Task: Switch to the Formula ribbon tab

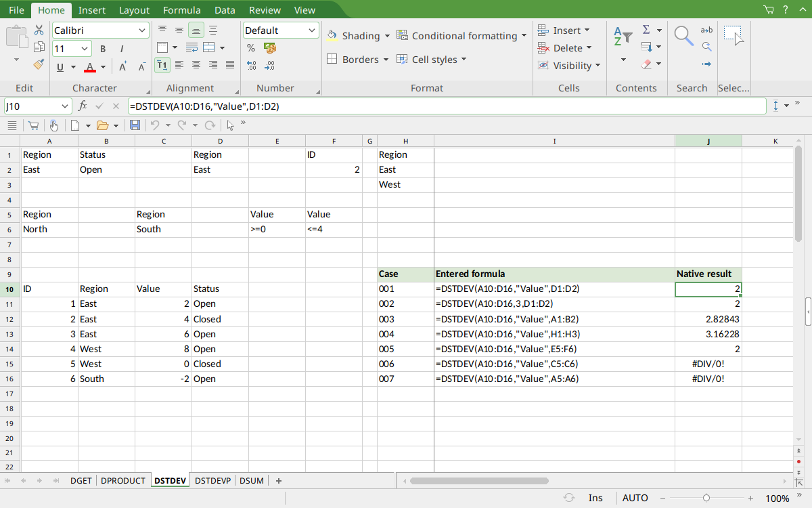Action: 182,10
